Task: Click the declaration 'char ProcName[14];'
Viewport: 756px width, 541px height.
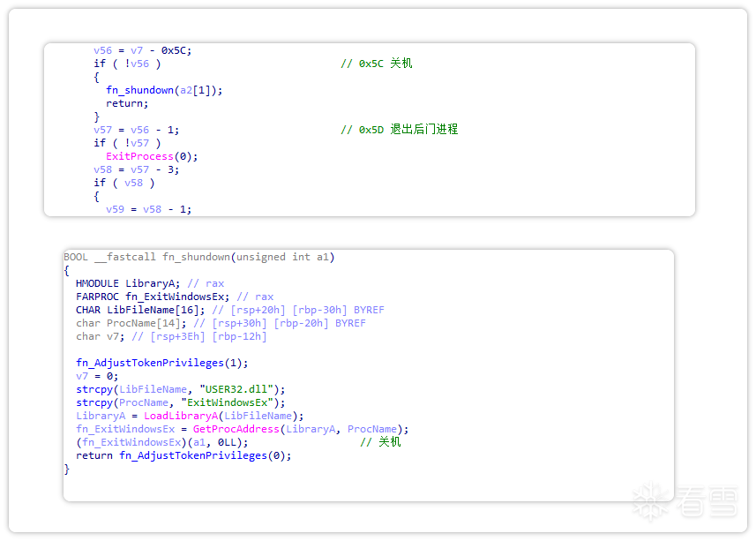Action: (131, 323)
